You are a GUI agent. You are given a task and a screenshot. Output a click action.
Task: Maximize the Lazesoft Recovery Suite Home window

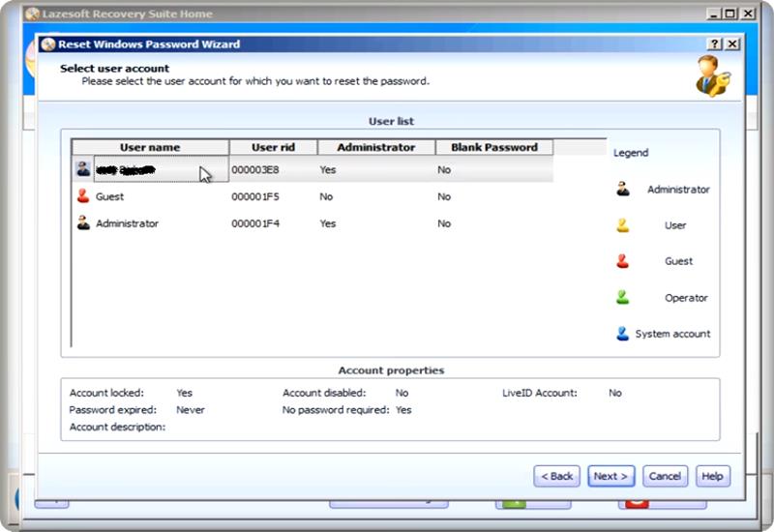(730, 14)
